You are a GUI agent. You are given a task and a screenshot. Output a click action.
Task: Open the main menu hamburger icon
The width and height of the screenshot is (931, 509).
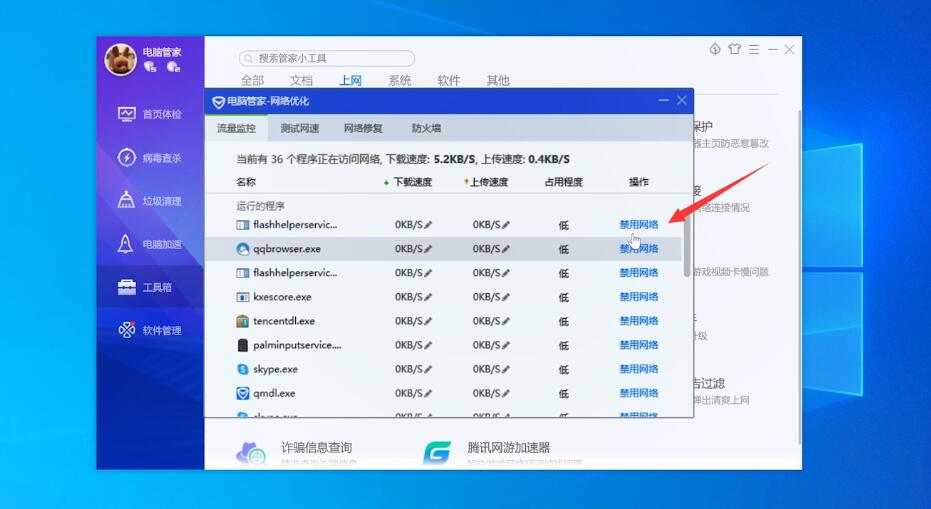754,50
